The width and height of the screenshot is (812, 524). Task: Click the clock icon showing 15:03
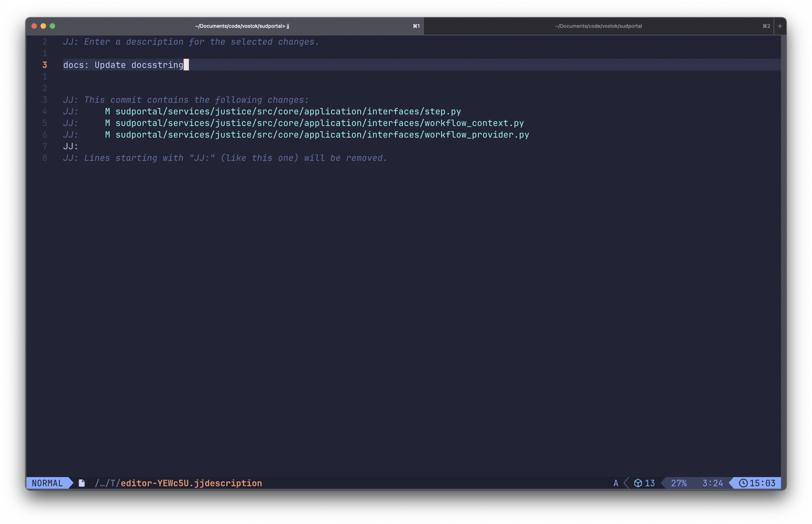(743, 483)
